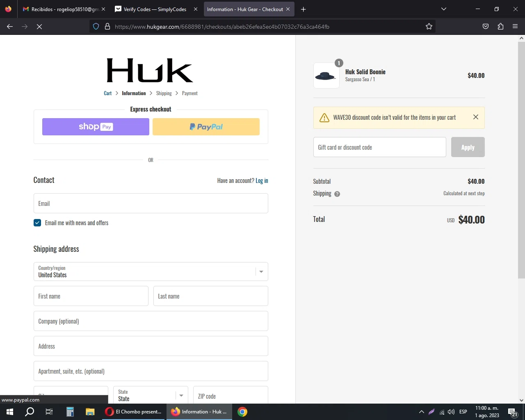525x420 pixels.
Task: Change the ESP keyboard language
Action: (x=463, y=412)
